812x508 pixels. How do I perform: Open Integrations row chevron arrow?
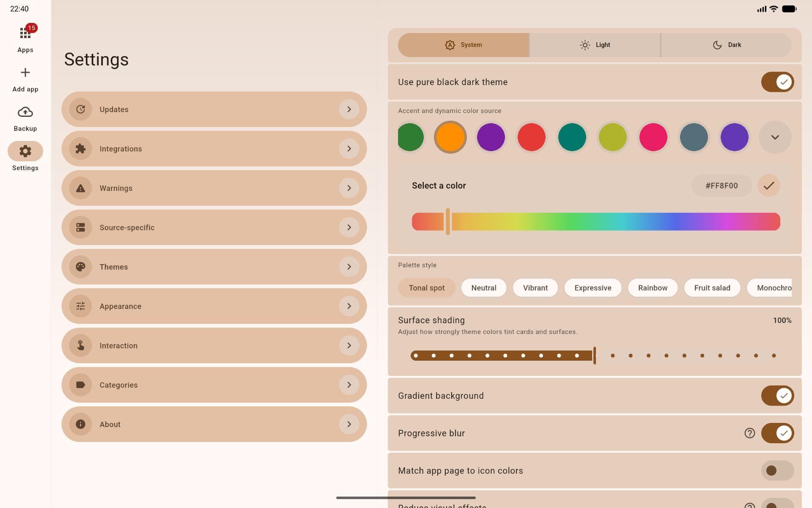349,149
